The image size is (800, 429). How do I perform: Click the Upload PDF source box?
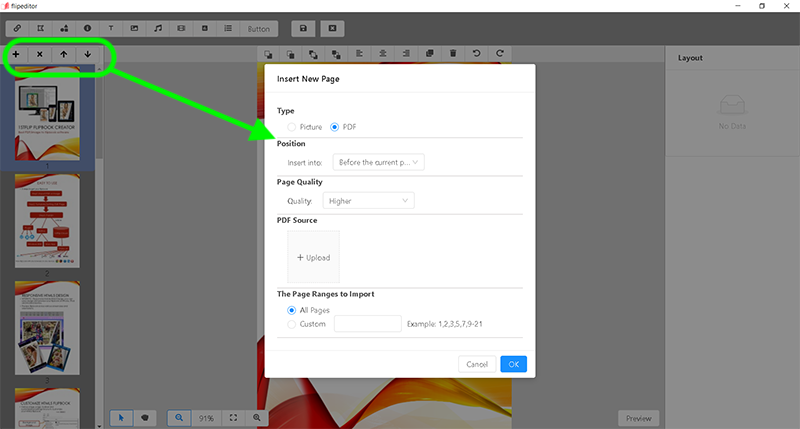(x=313, y=257)
